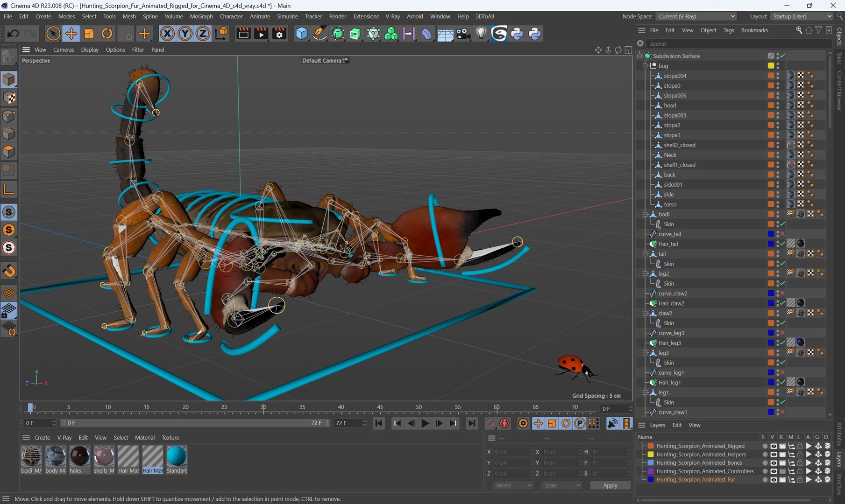Open the Node Space dropdown
845x504 pixels.
point(696,16)
